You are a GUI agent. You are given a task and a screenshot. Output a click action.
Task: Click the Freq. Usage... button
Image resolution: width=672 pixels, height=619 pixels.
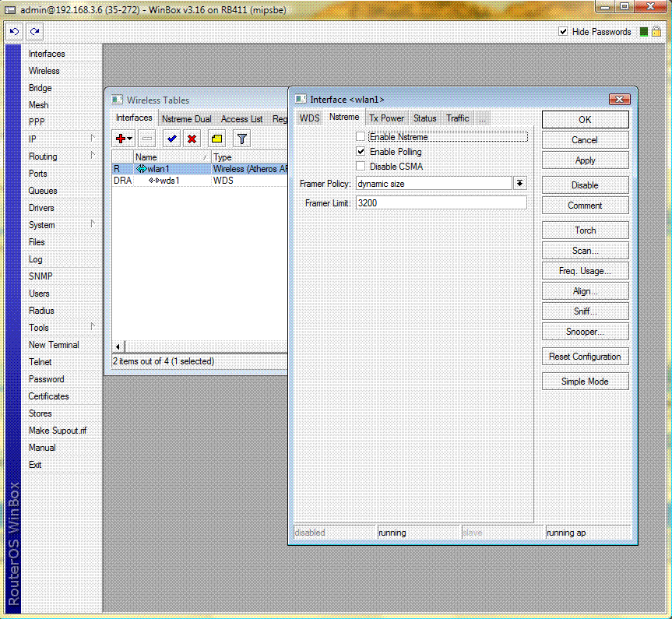pyautogui.click(x=585, y=271)
